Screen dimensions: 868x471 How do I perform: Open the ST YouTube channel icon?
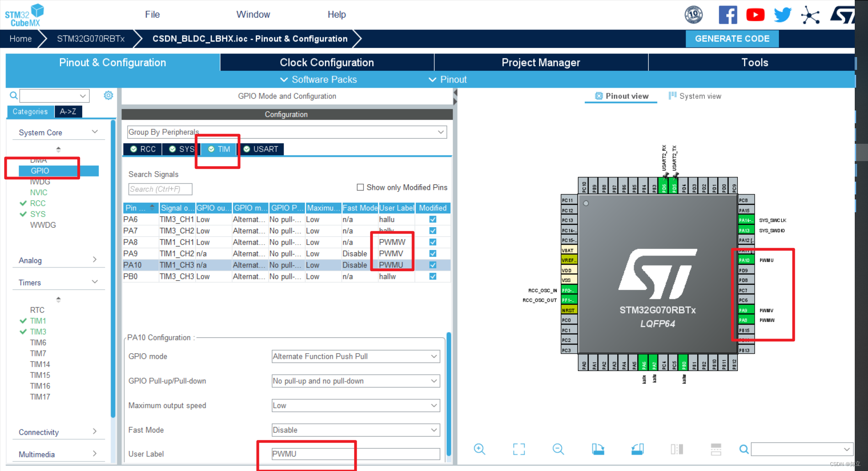pyautogui.click(x=755, y=15)
